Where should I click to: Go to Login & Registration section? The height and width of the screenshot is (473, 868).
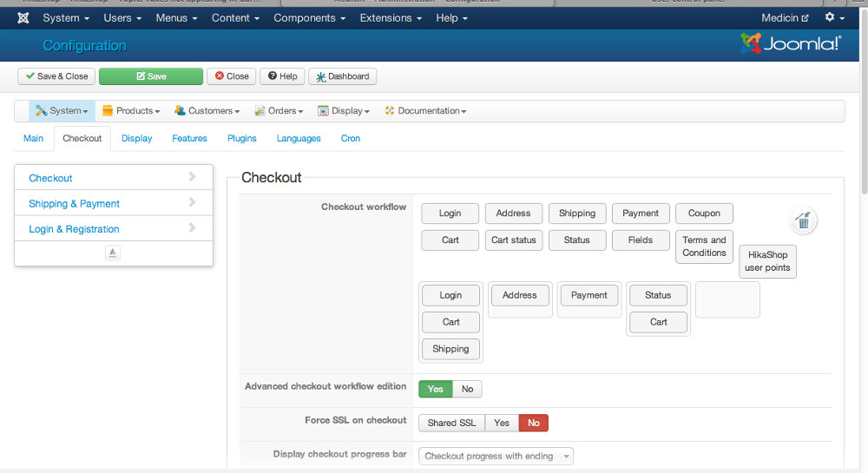[x=114, y=228]
